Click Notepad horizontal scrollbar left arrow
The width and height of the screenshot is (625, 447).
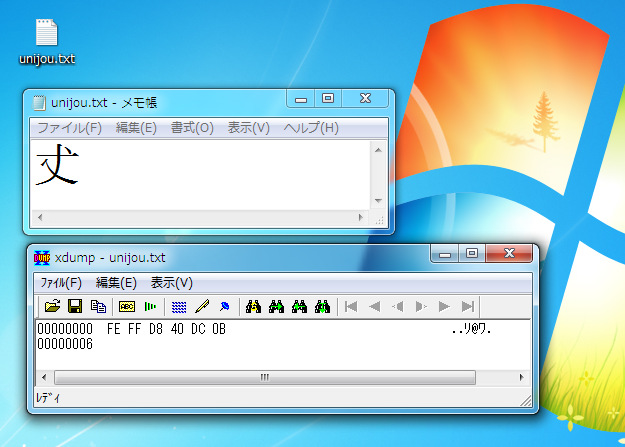click(40, 217)
